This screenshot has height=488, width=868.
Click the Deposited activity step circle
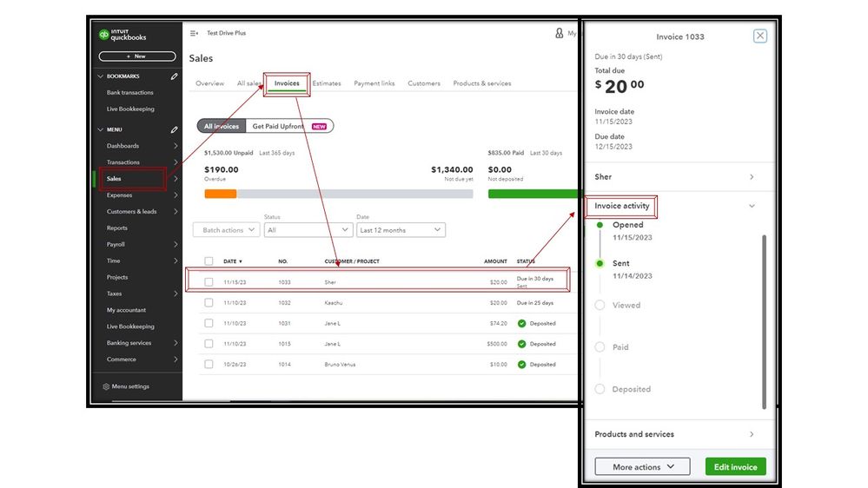[600, 389]
